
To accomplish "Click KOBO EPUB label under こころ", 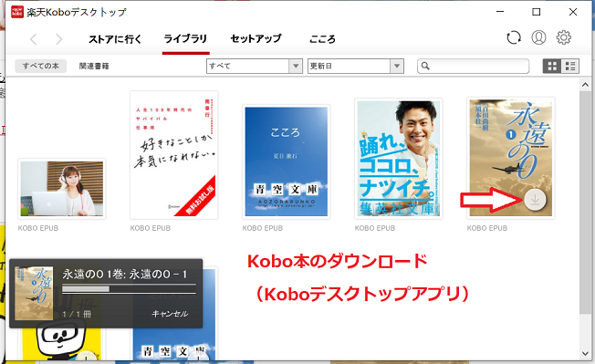I will (263, 228).
